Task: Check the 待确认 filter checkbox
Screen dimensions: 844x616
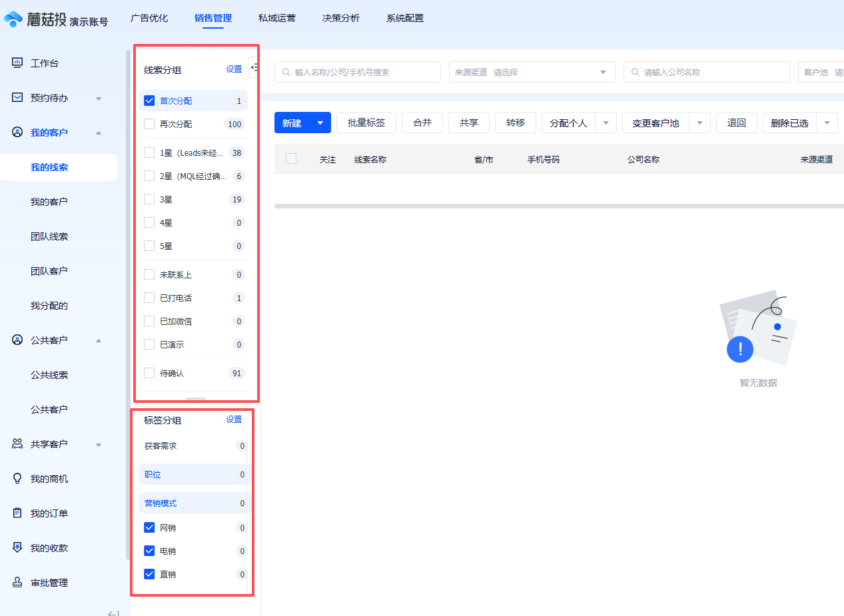Action: point(149,372)
